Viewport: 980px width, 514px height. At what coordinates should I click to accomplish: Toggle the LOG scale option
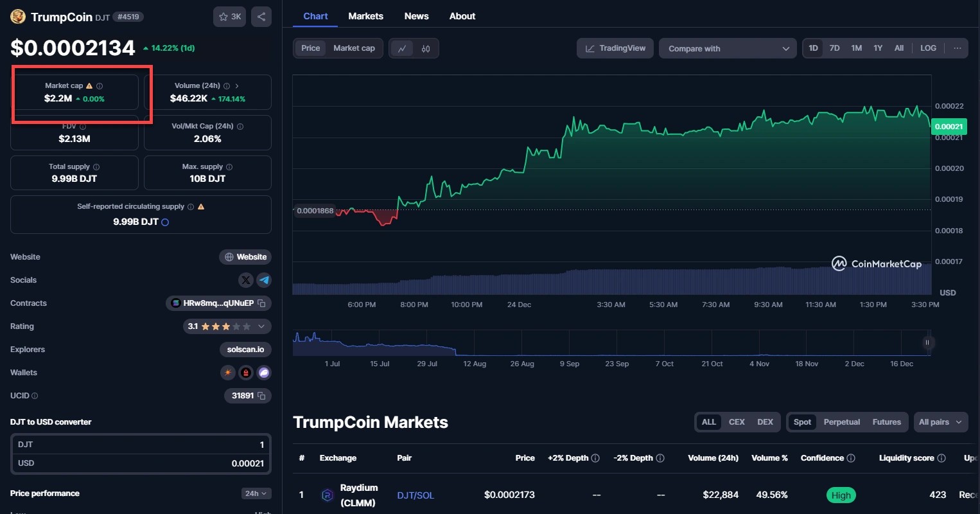[x=928, y=48]
